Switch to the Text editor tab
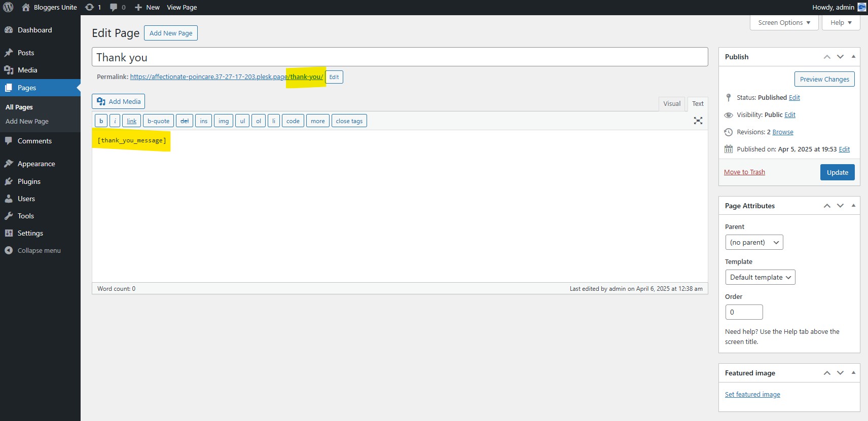This screenshot has height=421, width=868. (698, 104)
